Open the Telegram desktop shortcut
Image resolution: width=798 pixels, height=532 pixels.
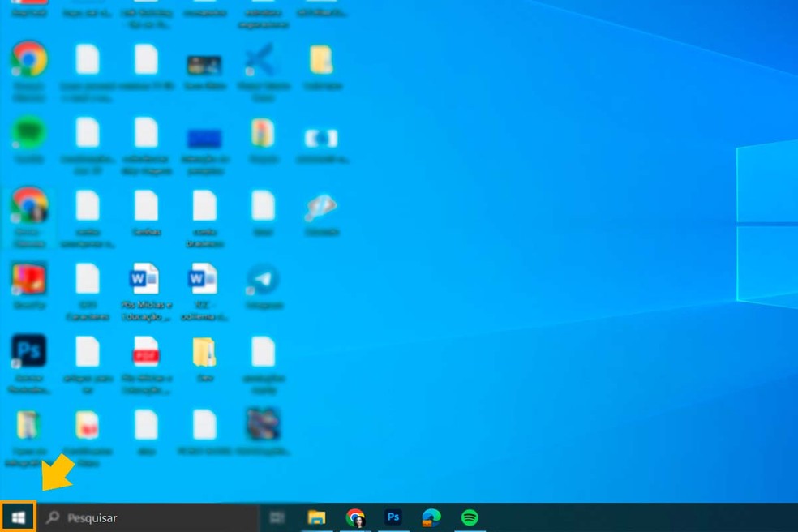coord(263,280)
